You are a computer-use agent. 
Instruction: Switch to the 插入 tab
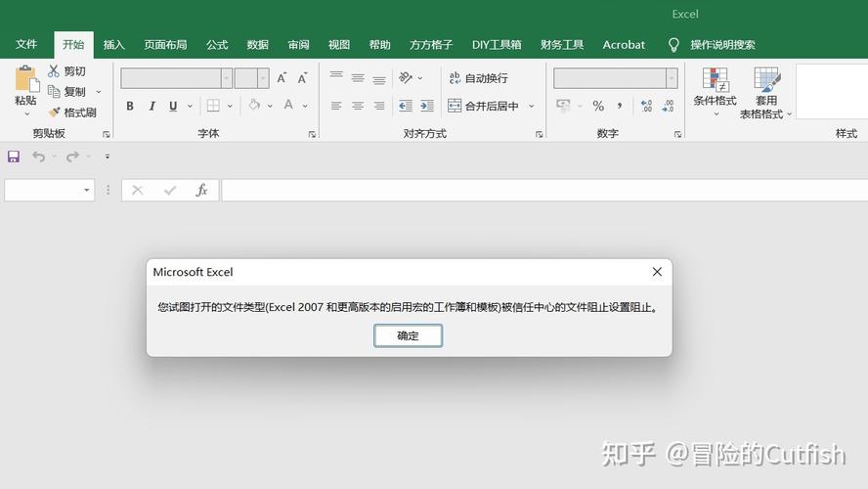pyautogui.click(x=114, y=45)
